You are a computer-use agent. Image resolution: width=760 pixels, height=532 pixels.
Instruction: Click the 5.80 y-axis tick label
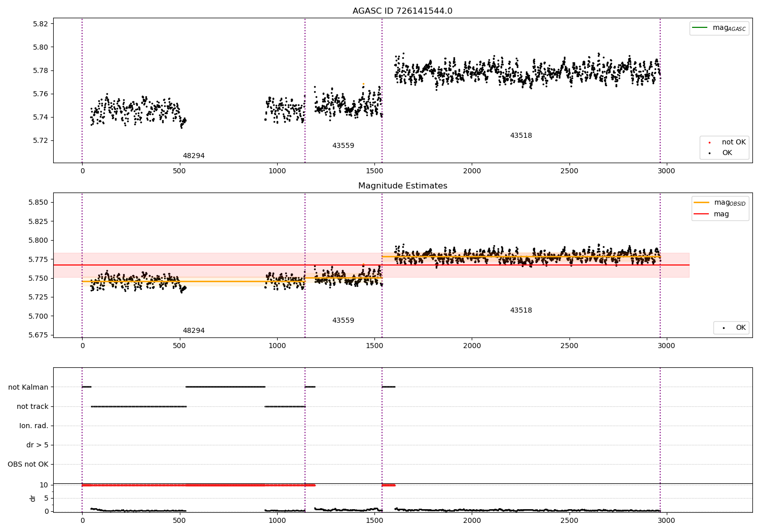click(x=40, y=47)
